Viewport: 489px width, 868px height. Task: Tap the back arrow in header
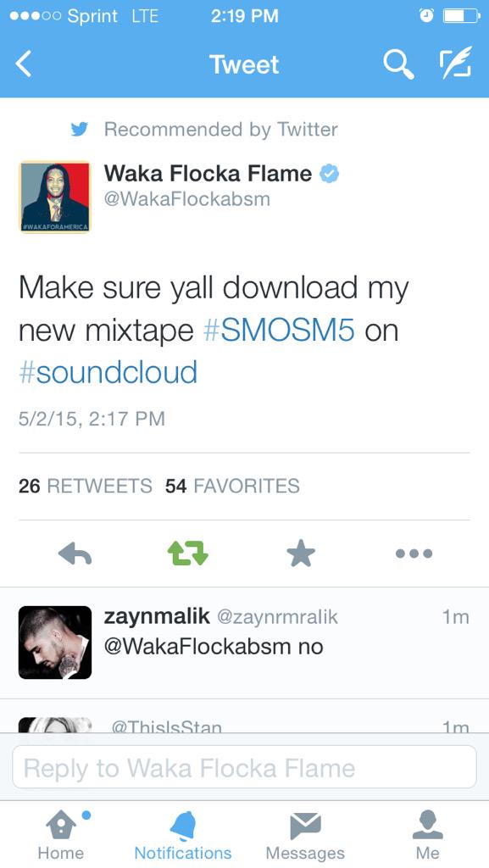25,64
